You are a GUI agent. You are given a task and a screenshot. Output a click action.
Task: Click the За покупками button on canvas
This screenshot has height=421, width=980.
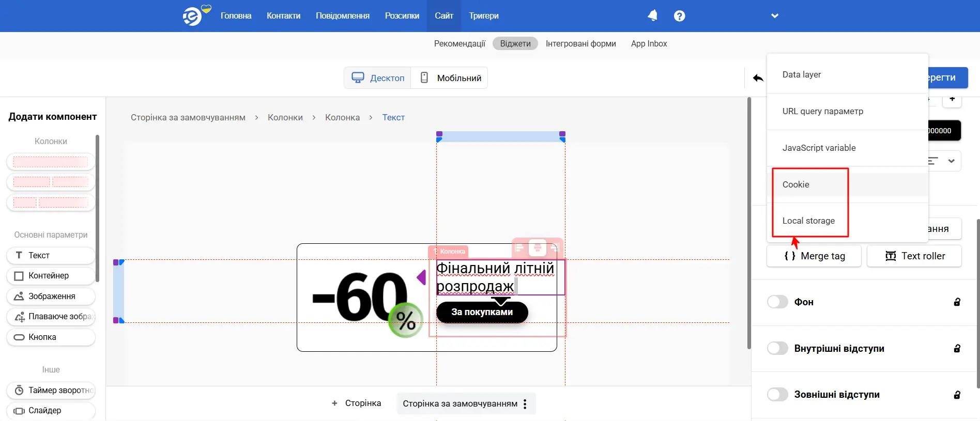[482, 312]
